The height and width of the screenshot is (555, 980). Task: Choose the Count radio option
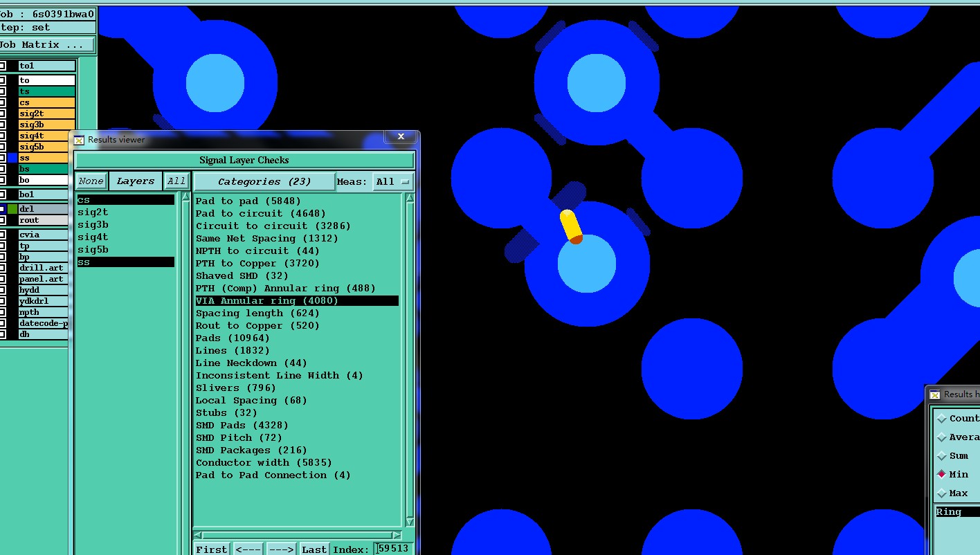click(941, 419)
